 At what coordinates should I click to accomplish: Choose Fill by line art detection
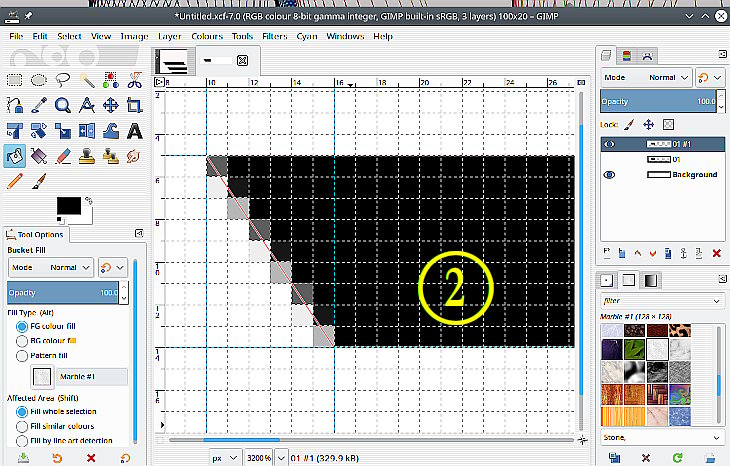21,440
